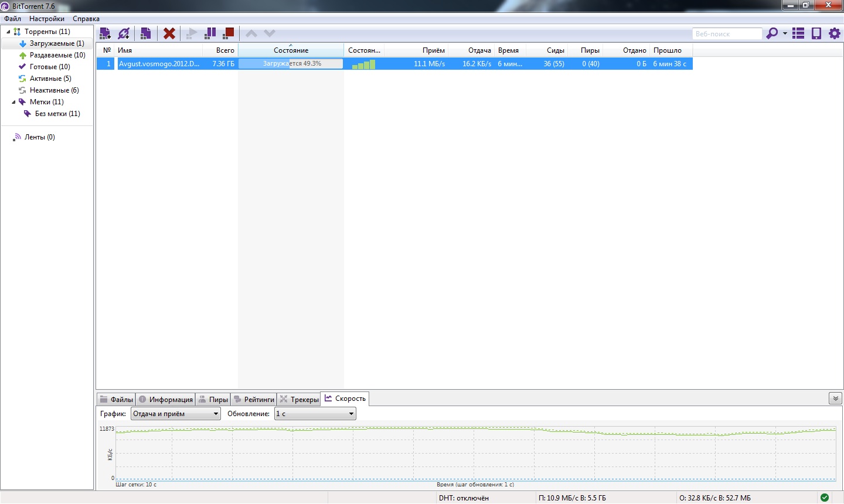The width and height of the screenshot is (844, 504).
Task: Open the Обновление interval dropdown
Action: (x=315, y=414)
